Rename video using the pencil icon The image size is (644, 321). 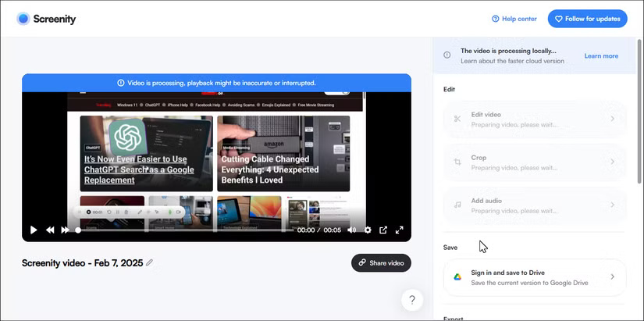click(150, 262)
